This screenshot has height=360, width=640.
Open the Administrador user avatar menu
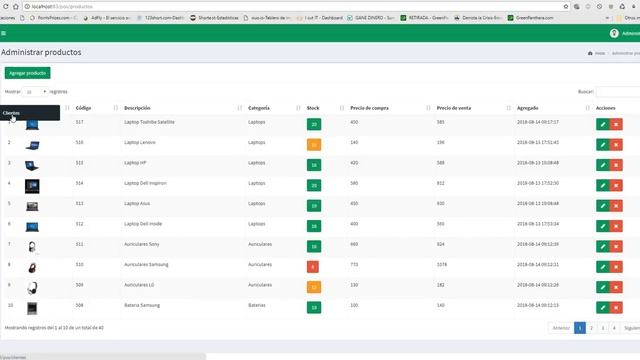click(614, 33)
